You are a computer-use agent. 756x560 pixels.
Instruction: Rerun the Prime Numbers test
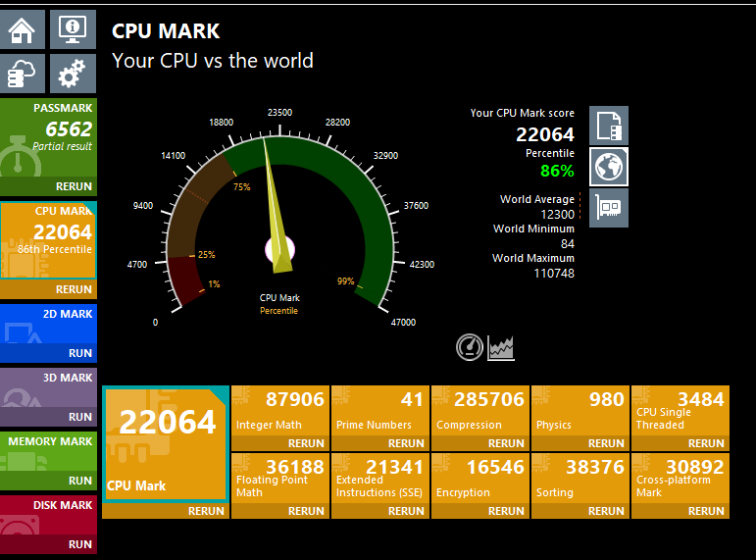point(406,443)
